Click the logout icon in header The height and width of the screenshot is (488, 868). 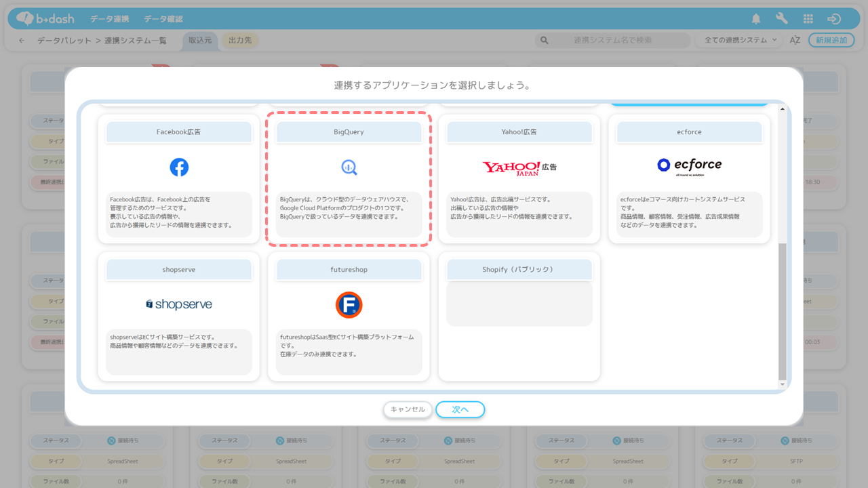[x=834, y=18]
